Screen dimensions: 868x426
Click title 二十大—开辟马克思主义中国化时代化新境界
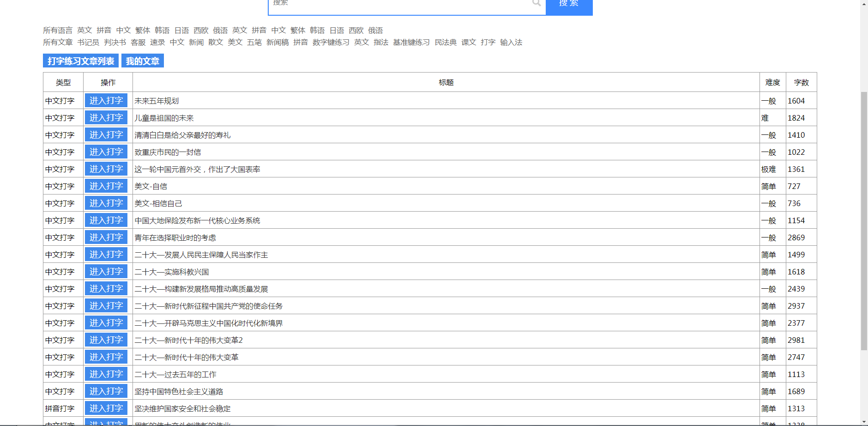209,323
